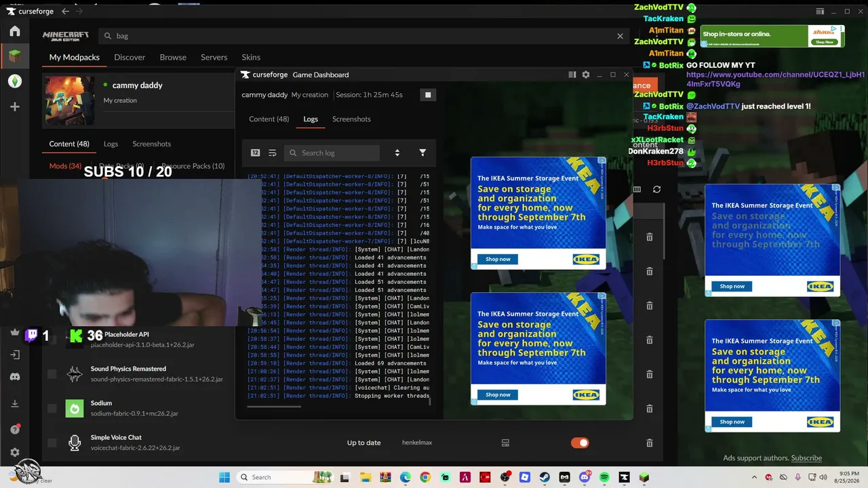The image size is (868, 488).
Task: Disable the Simple Voice Chat mod toggle
Action: click(x=580, y=443)
